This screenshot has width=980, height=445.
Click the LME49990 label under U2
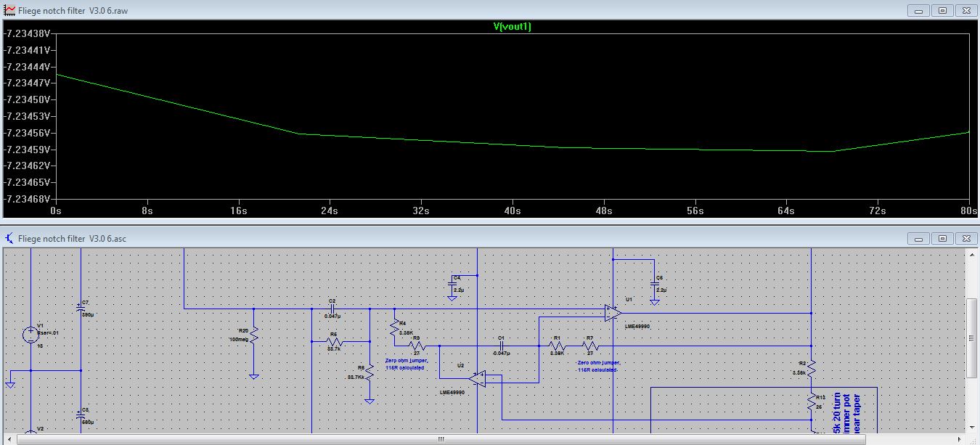(x=452, y=392)
